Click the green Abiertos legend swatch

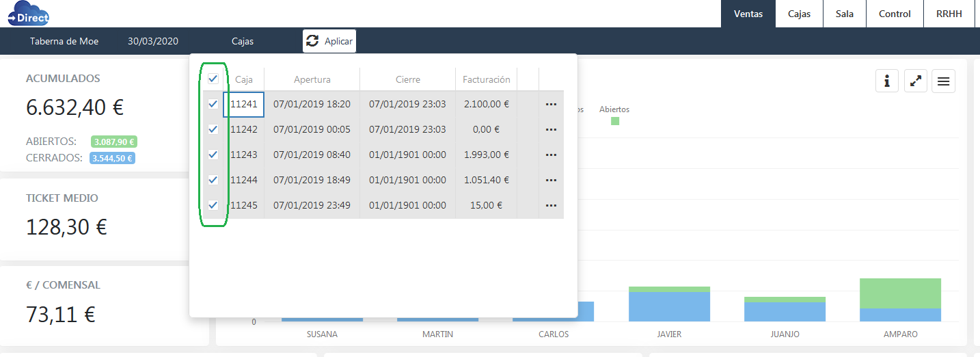pos(615,121)
